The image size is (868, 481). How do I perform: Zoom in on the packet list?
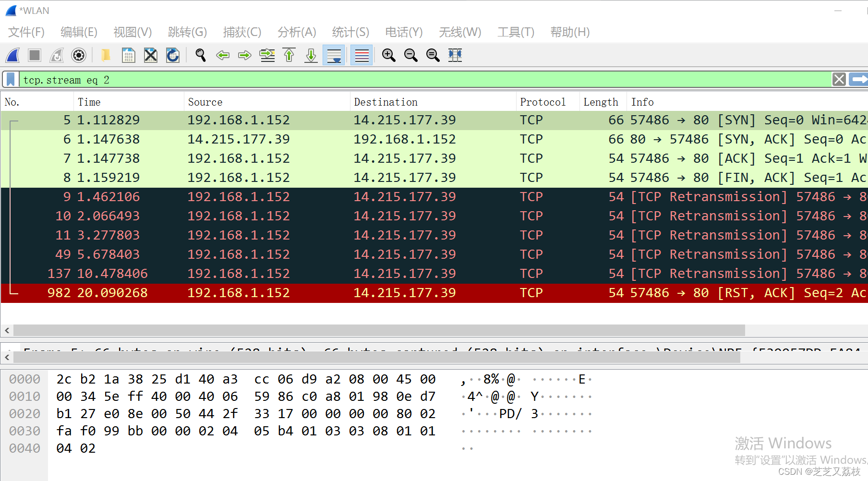coord(389,55)
